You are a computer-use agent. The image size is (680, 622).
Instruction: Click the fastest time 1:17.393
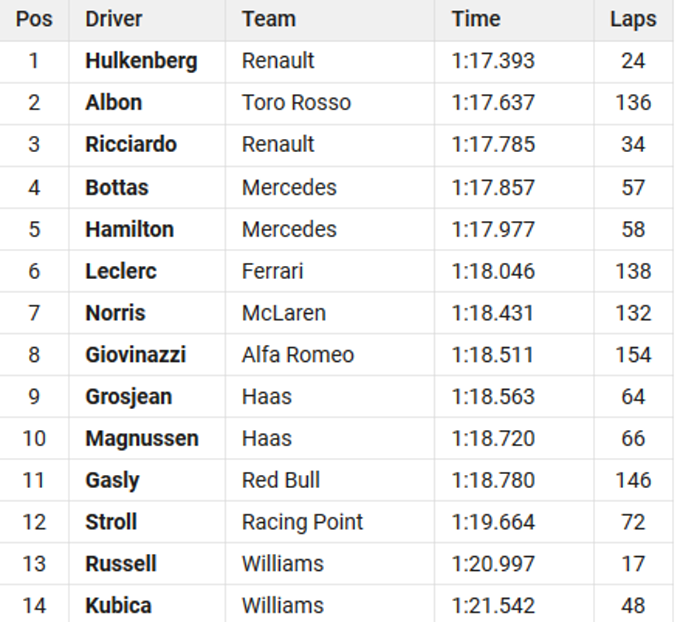click(493, 61)
